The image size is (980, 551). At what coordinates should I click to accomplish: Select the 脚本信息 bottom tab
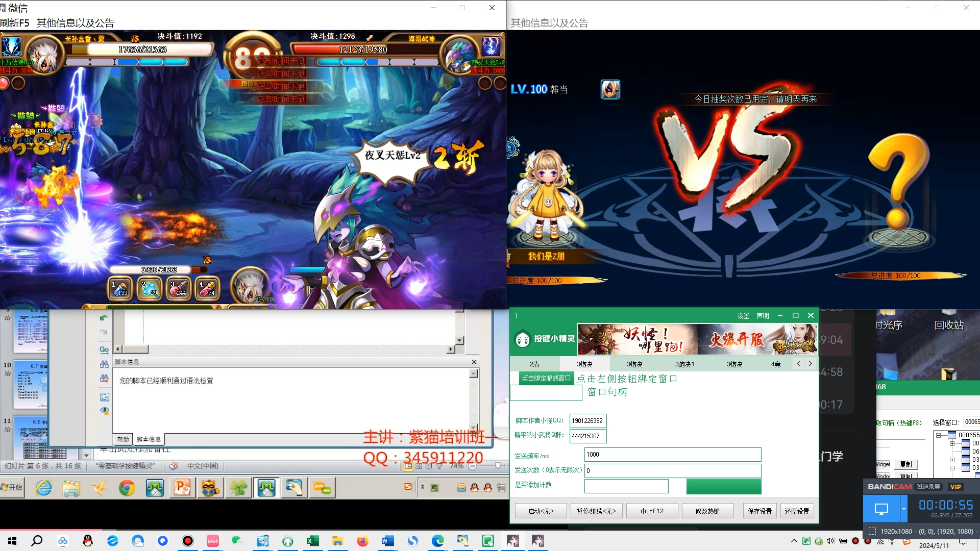149,439
